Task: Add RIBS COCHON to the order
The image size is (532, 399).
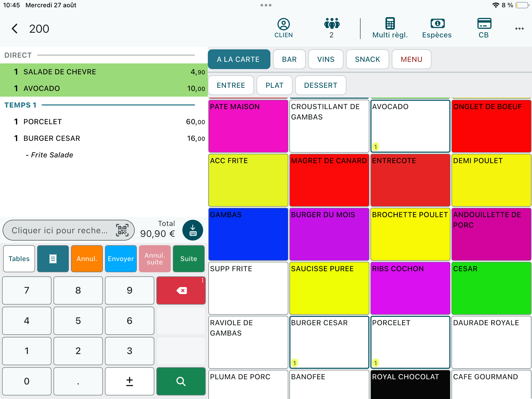Action: click(410, 288)
